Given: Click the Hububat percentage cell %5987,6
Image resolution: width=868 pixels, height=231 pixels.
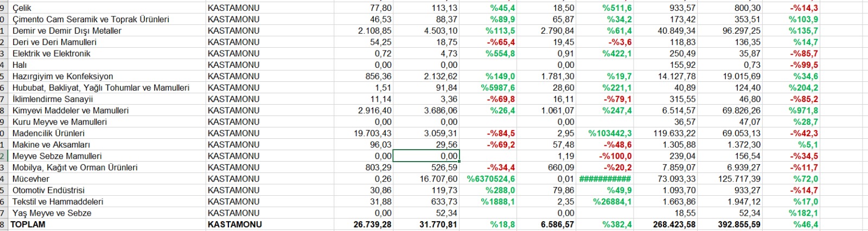Looking at the screenshot, I should coord(497,88).
